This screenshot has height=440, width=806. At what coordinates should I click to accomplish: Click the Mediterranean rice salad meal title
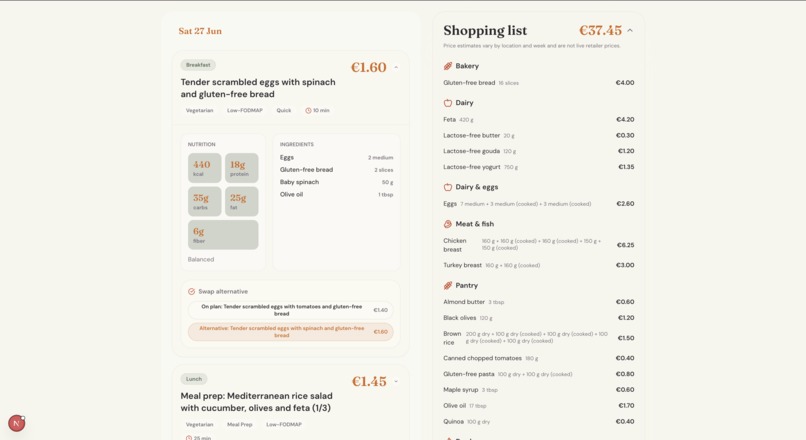click(x=257, y=402)
